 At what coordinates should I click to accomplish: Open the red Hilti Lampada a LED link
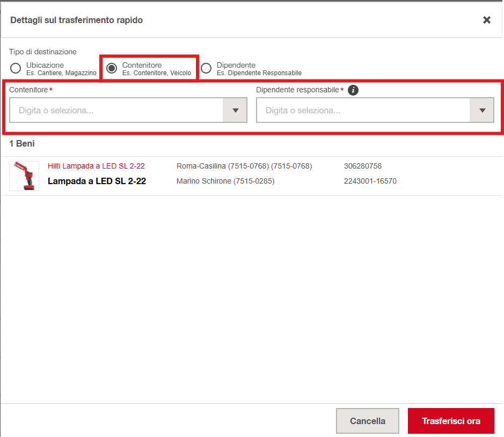96,166
